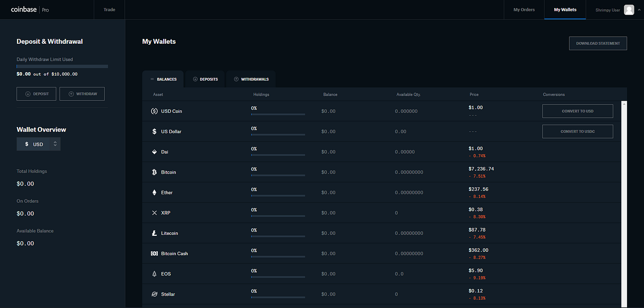Click the -0.74% Dai price change

[477, 156]
